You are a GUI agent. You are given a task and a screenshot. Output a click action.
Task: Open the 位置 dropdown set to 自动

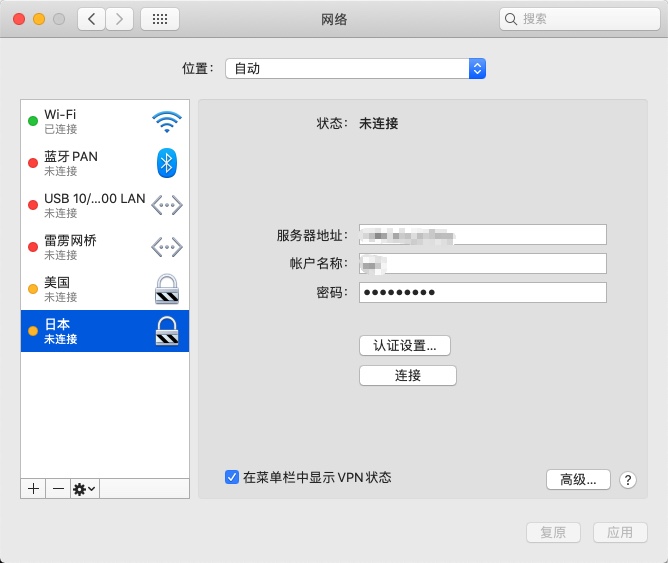pos(355,69)
